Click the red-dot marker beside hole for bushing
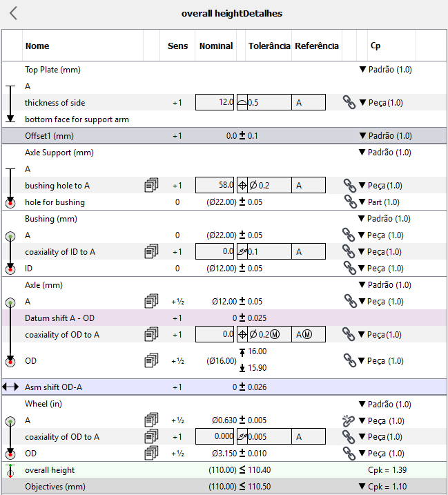Viewport: 448px width, 495px height. tap(10, 203)
